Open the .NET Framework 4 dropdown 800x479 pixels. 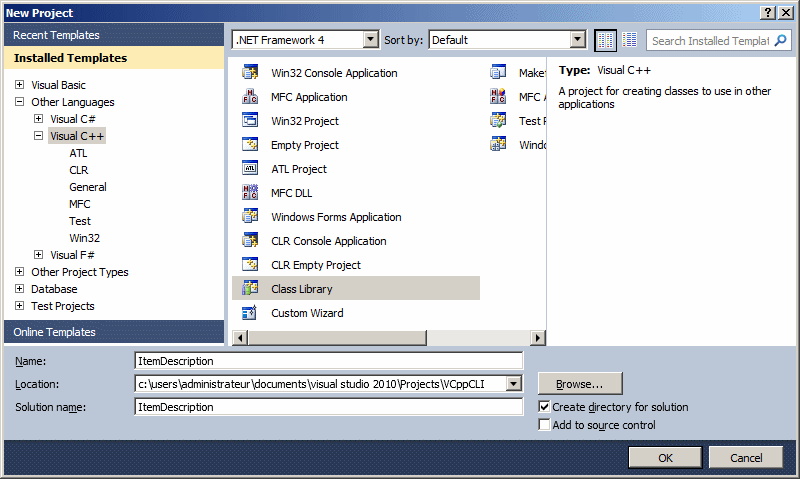[x=371, y=40]
